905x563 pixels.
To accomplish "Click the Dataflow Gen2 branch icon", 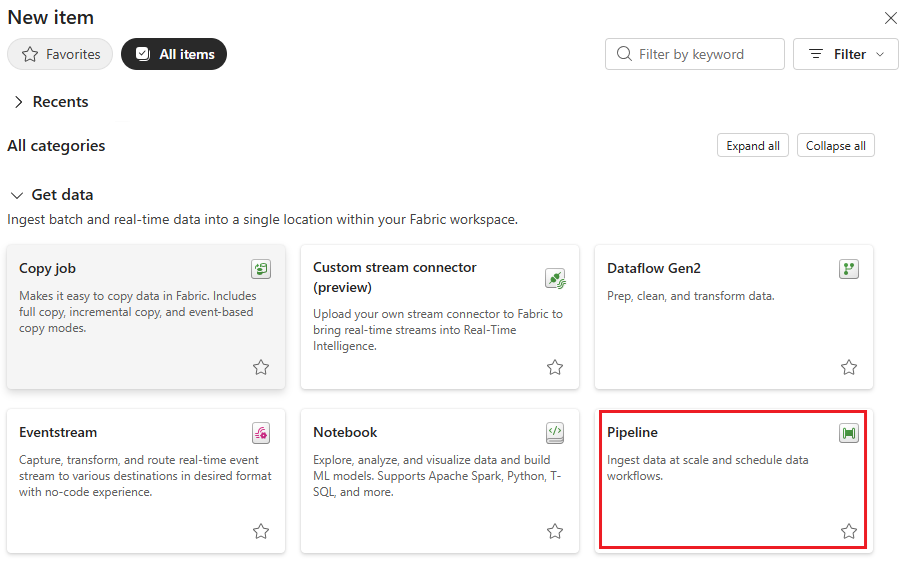I will point(849,269).
